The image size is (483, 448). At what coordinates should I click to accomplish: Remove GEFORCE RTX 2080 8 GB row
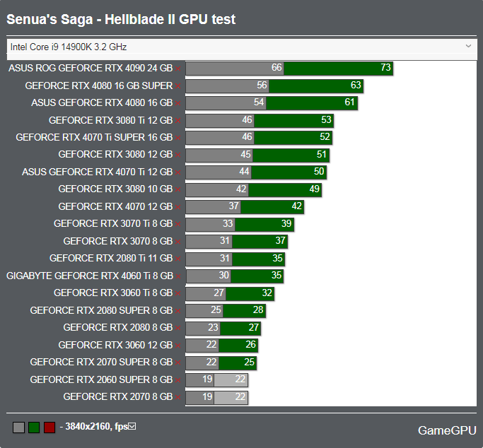click(x=178, y=328)
